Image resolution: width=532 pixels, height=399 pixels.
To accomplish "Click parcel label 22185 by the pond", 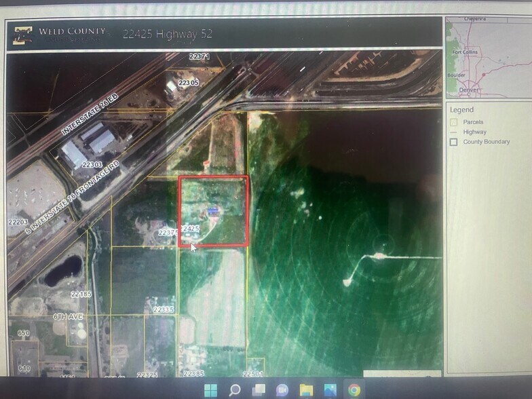I will [x=80, y=294].
